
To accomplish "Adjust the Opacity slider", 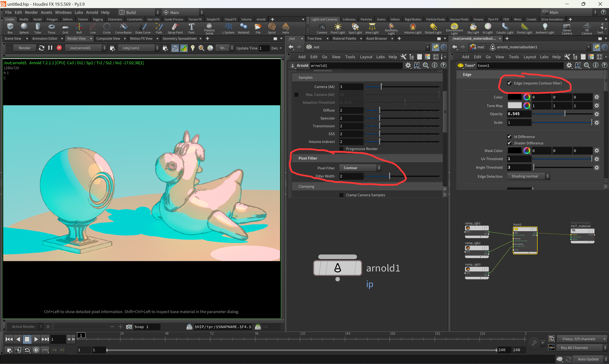I will [x=562, y=114].
